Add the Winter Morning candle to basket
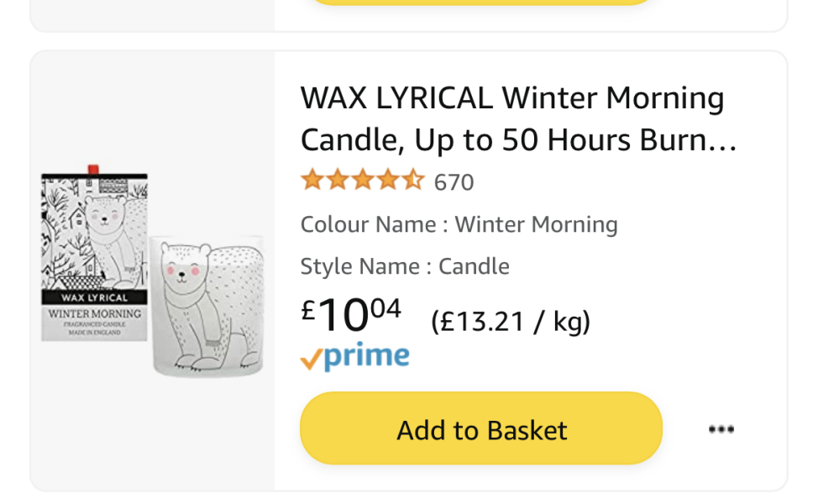Screen dimensions: 818x504 point(481,429)
